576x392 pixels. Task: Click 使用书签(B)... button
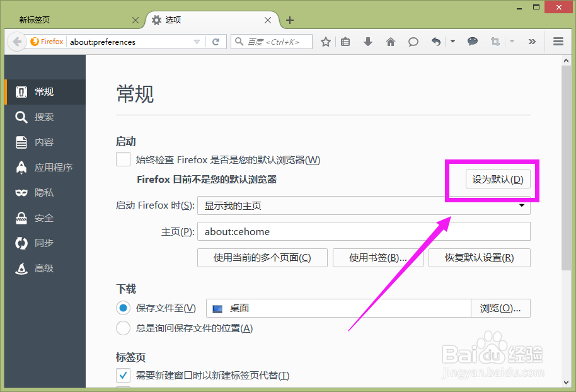pyautogui.click(x=378, y=258)
